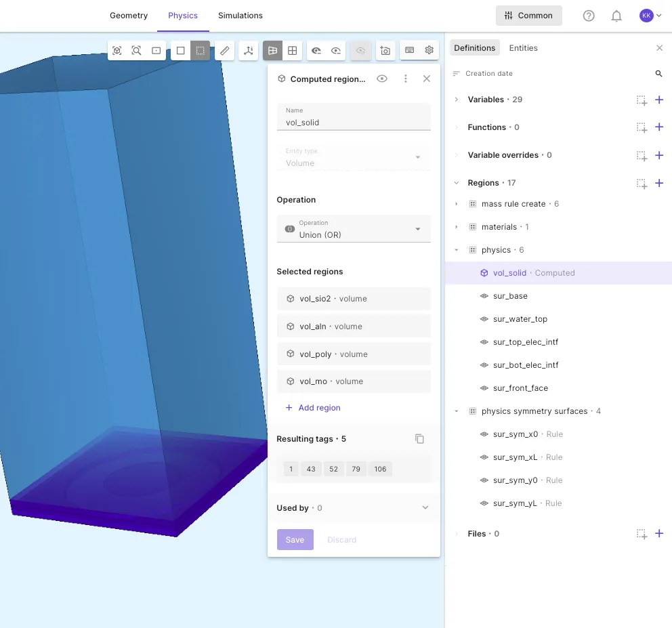The width and height of the screenshot is (672, 628).
Task: Open the Entity type Volume dropdown
Action: (x=354, y=157)
